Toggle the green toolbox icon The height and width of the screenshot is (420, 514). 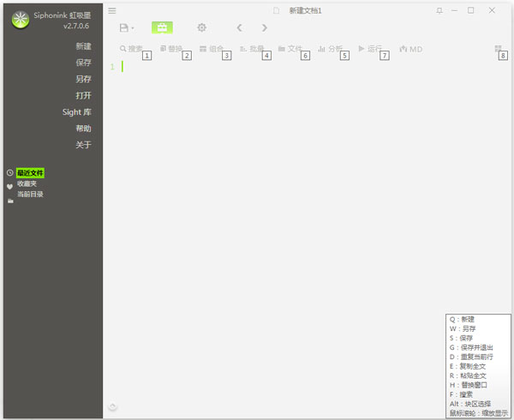(x=162, y=28)
